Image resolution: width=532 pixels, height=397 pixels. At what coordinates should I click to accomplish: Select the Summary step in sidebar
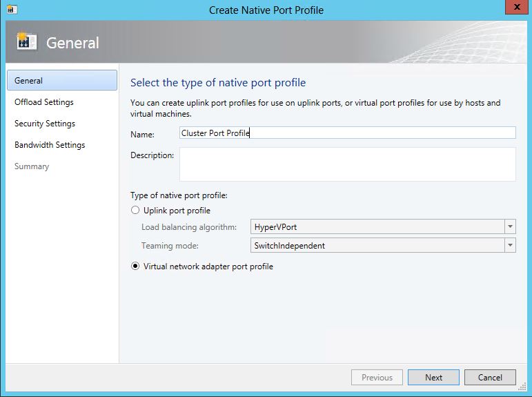point(32,166)
